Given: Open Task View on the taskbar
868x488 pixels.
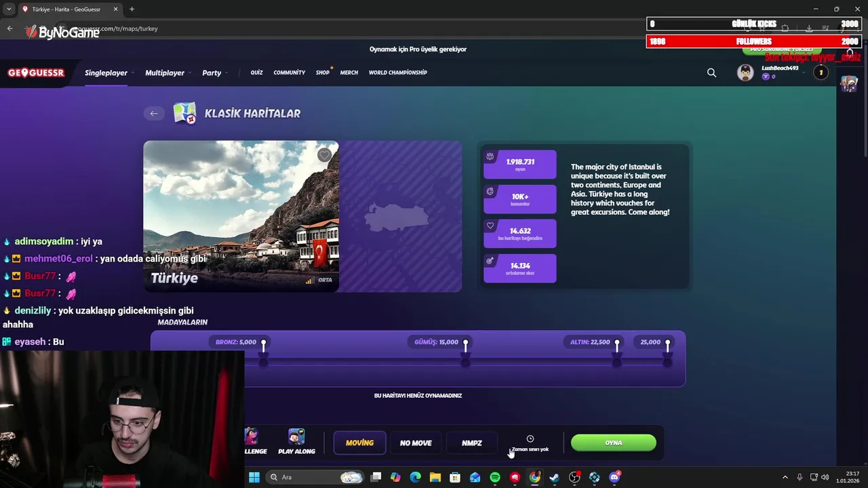Looking at the screenshot, I should [376, 477].
